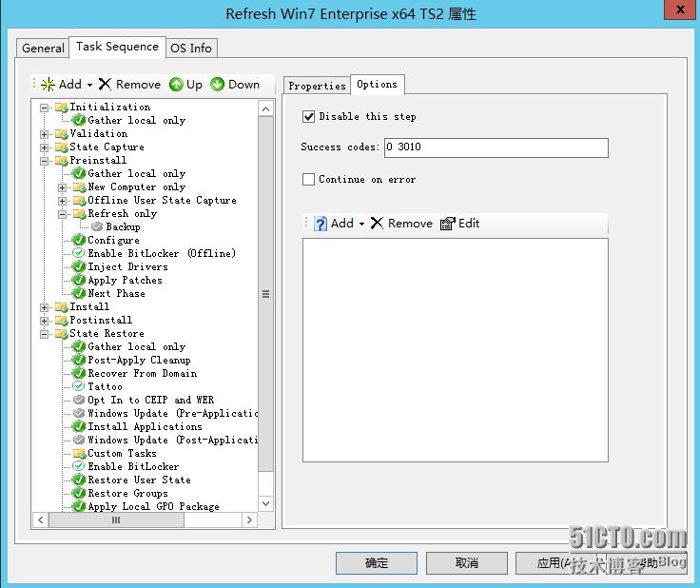The height and width of the screenshot is (588, 700).
Task: Click the Enable BitLocker (Offline) step icon
Action: [x=79, y=253]
